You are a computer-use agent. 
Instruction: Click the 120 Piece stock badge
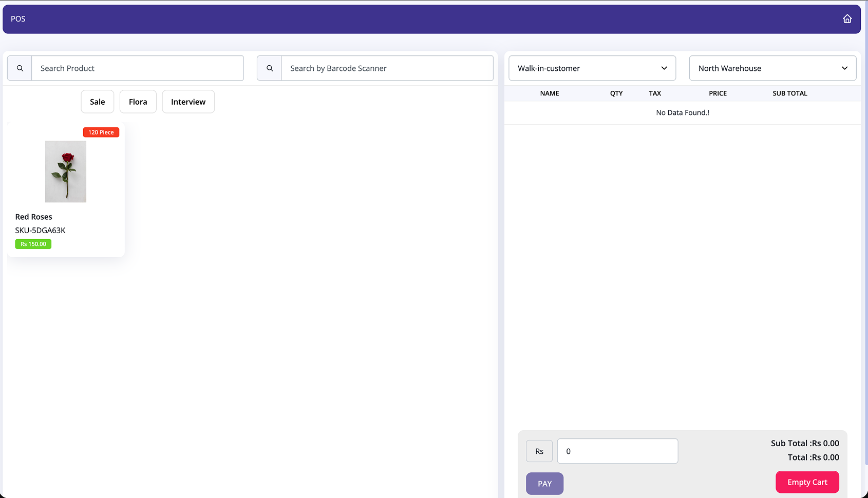click(101, 132)
